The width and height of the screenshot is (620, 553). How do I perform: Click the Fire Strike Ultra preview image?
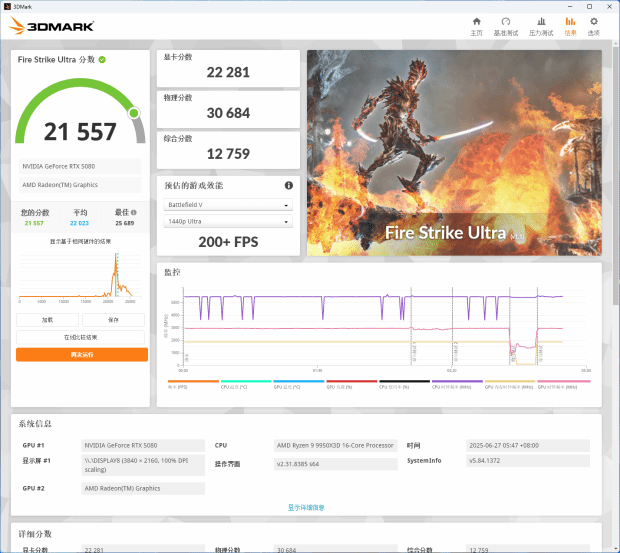coord(454,153)
